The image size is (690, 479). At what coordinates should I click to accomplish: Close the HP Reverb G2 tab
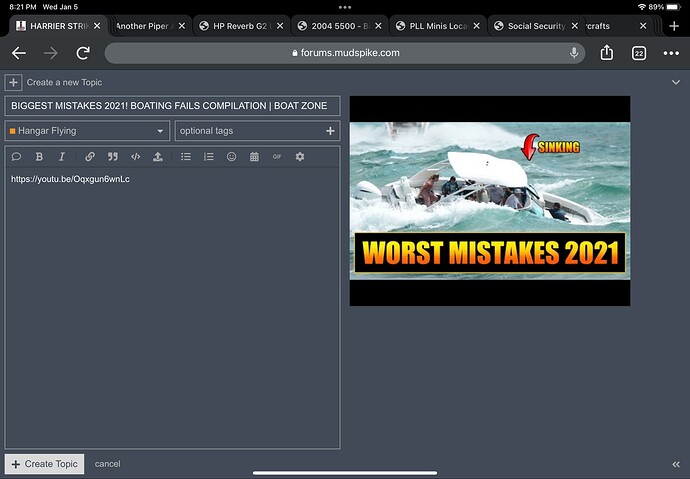[280, 26]
